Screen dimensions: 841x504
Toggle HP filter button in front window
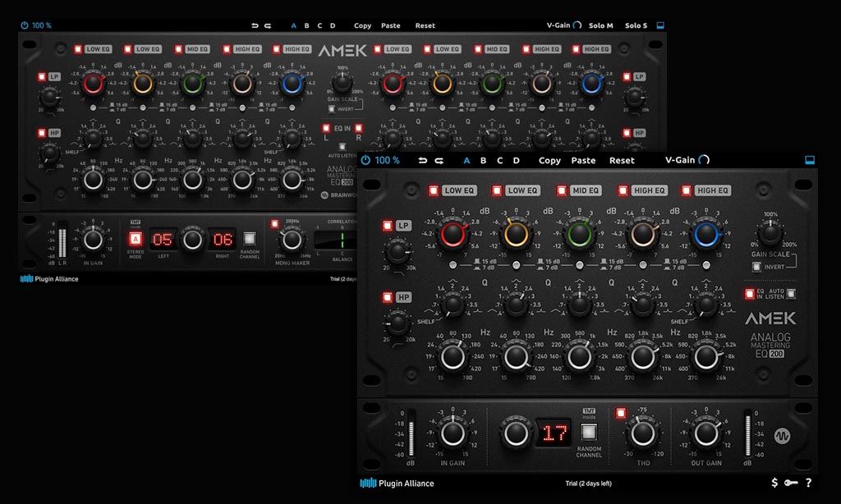388,297
